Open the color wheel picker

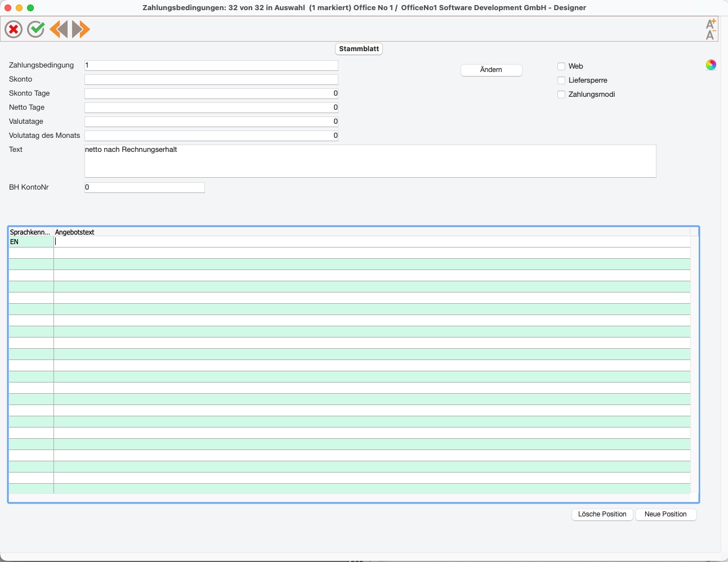(711, 65)
